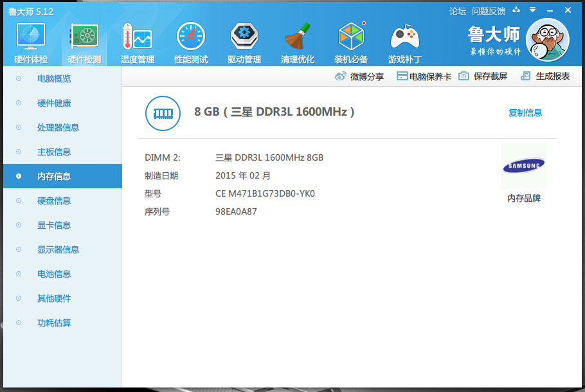Switch to 电脑概览 sidebar item

click(x=63, y=78)
